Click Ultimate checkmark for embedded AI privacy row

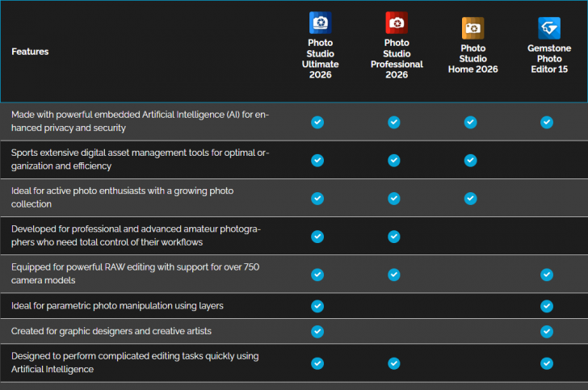(x=317, y=122)
